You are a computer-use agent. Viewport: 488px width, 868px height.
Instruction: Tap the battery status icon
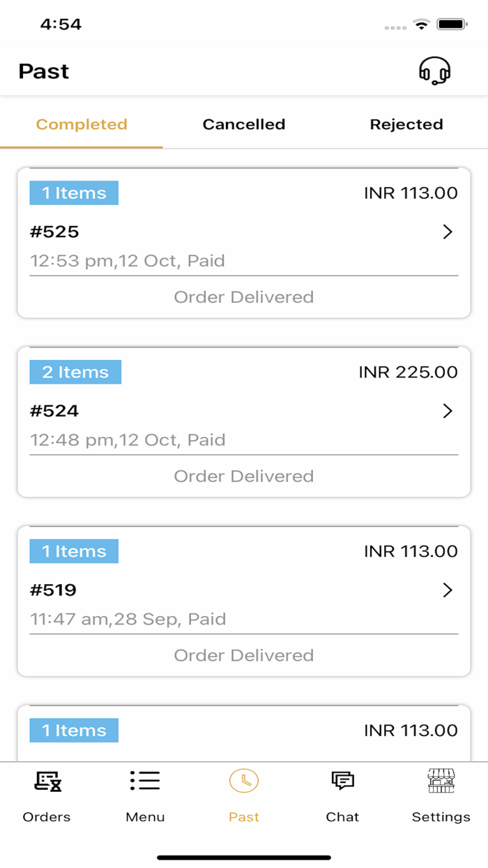point(452,24)
